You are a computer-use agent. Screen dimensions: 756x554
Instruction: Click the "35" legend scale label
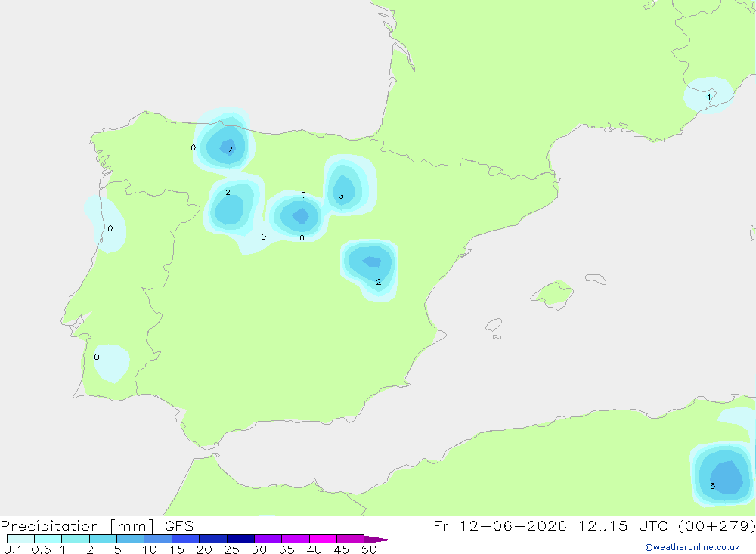click(287, 549)
